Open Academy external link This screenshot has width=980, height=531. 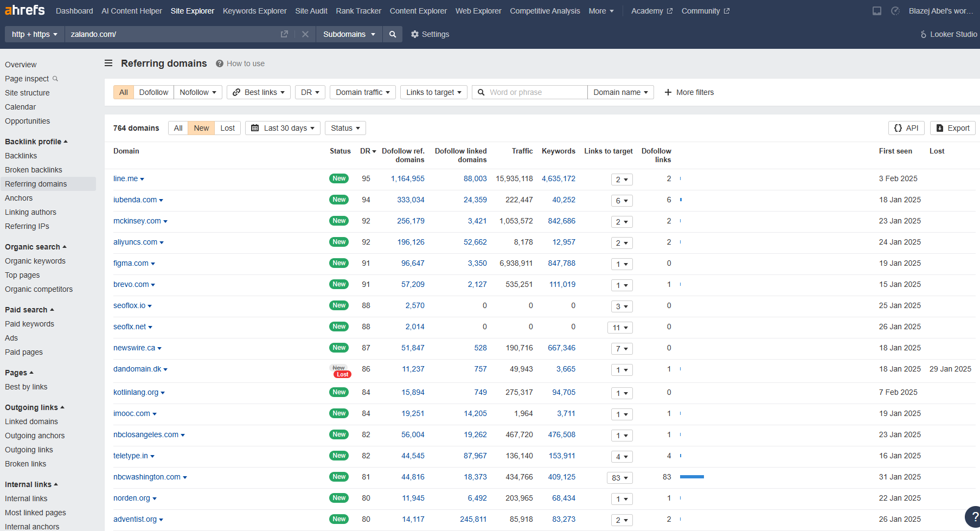pos(652,11)
